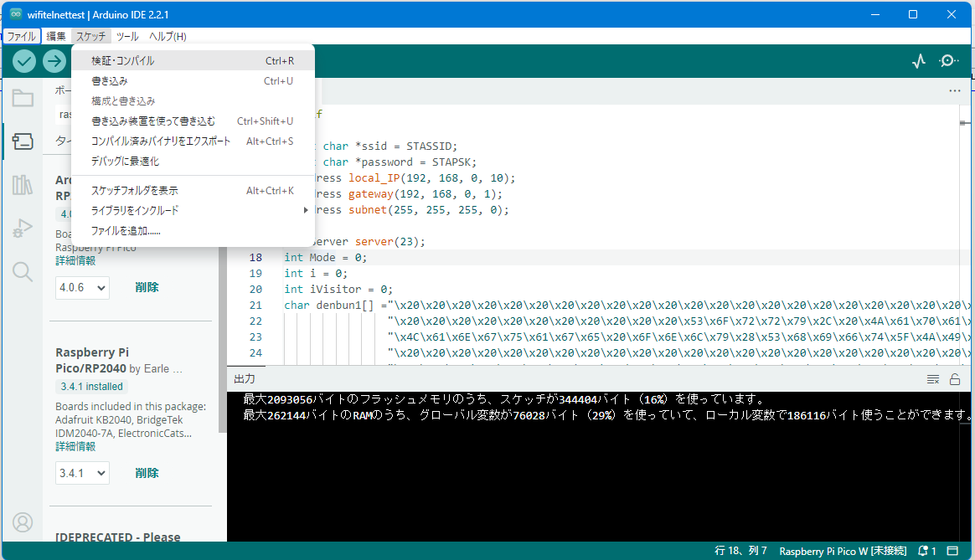Choose 書き込み from the sketch menu
Image resolution: width=975 pixels, height=560 pixels.
193,81
